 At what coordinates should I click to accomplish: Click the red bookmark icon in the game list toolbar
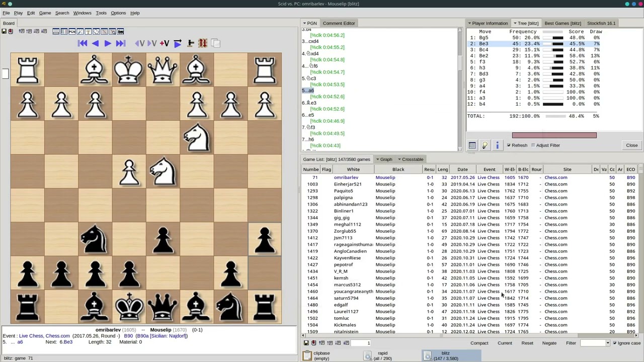(314, 343)
